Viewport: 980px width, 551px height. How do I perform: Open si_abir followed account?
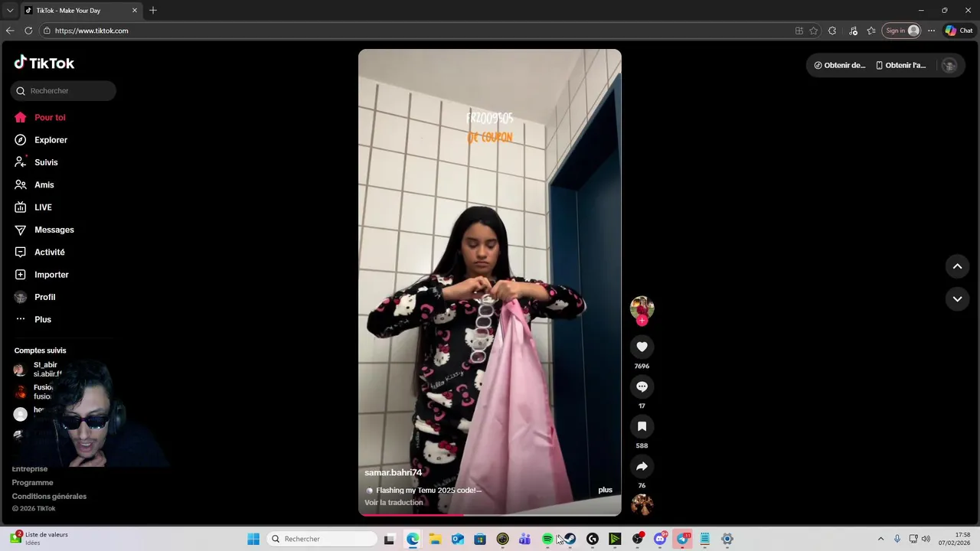pyautogui.click(x=41, y=370)
